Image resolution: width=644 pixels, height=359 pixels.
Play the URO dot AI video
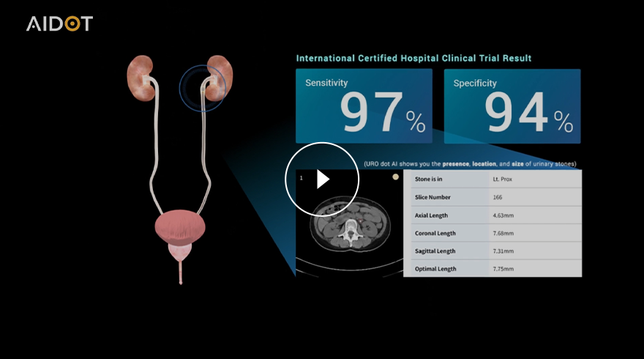coord(322,179)
